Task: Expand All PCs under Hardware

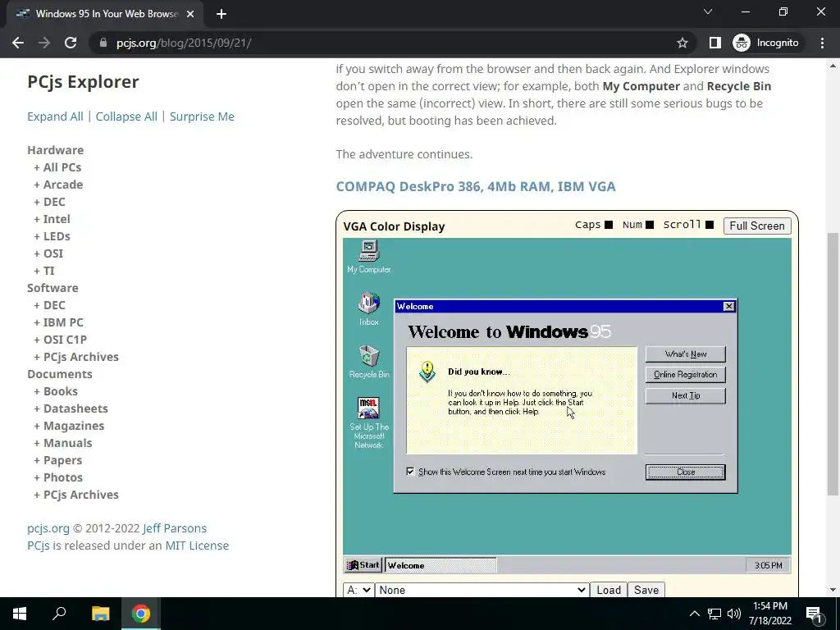Action: coord(58,167)
